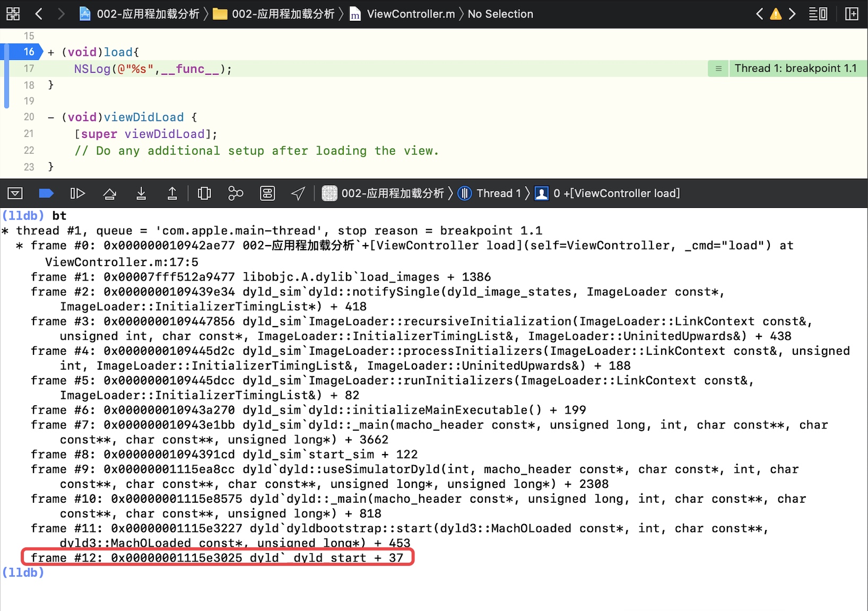Click frame #1 load_images line in backtrace
Image resolution: width=868 pixels, height=611 pixels.
point(261,277)
